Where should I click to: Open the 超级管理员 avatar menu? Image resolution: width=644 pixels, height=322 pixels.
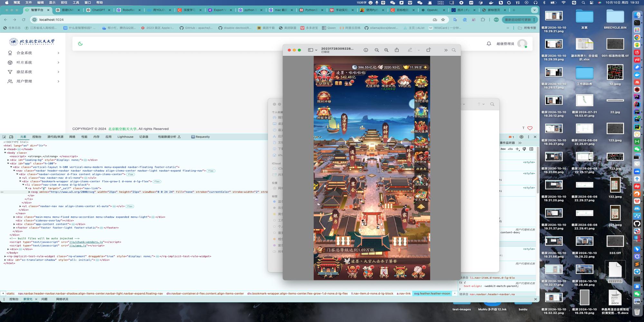522,43
